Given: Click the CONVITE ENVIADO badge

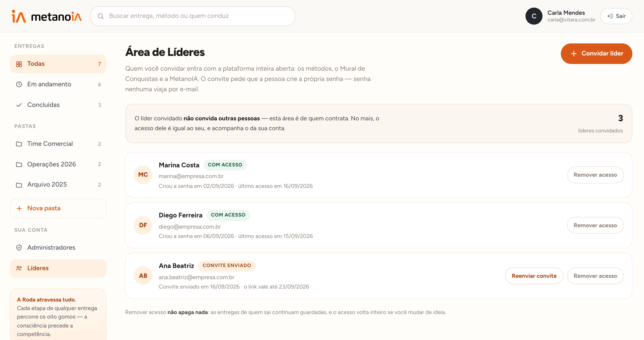Looking at the screenshot, I should tap(227, 266).
